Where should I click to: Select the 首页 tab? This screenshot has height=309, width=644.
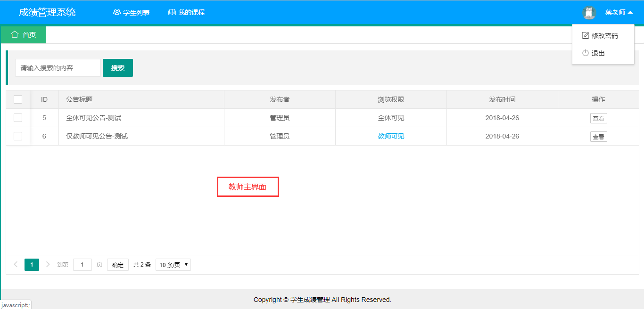[x=24, y=34]
